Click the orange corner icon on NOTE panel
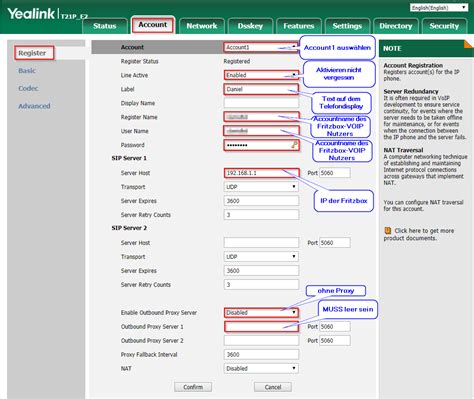474x399 pixels. (x=469, y=44)
